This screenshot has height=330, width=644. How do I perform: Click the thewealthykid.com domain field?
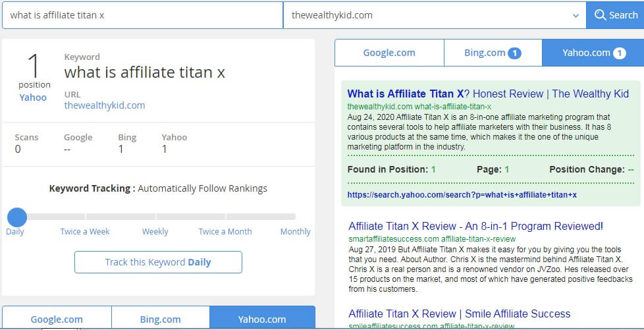pyautogui.click(x=435, y=15)
